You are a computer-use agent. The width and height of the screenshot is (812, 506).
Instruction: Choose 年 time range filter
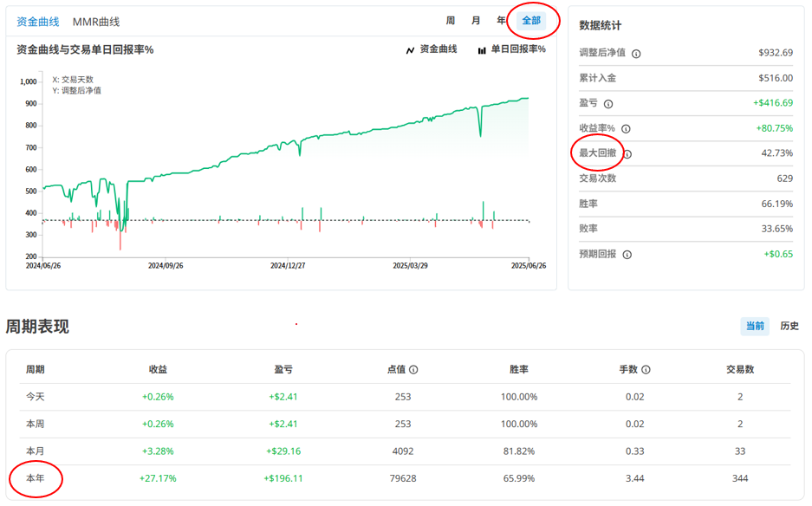click(501, 21)
